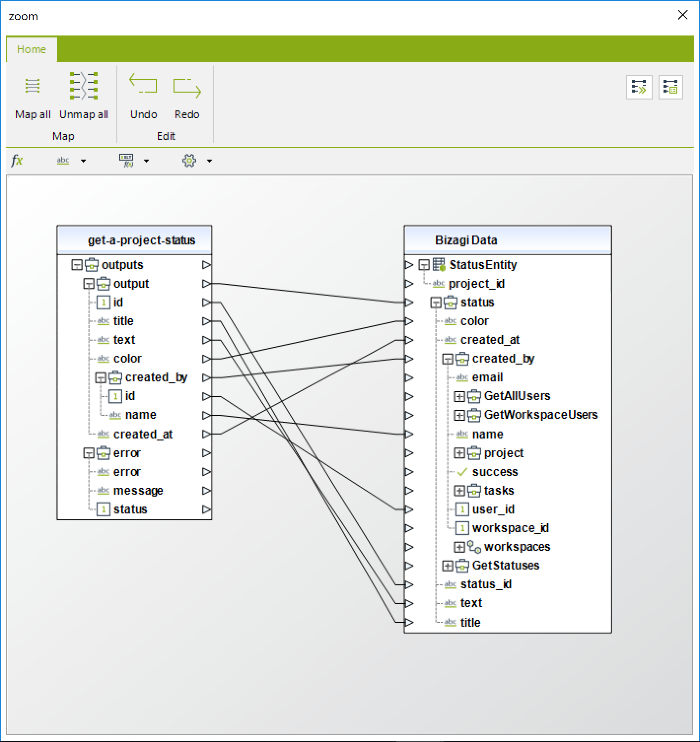
Task: Open the expression box dropdown arrow
Action: (146, 161)
